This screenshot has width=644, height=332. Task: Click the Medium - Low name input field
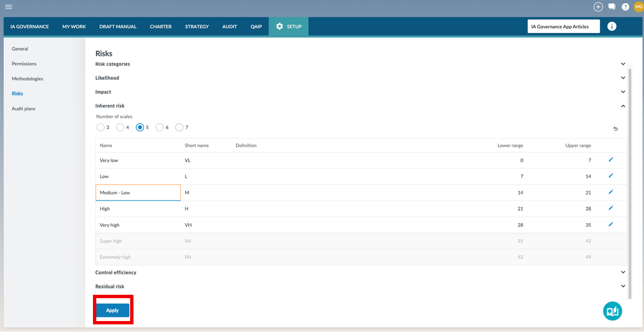tap(138, 193)
